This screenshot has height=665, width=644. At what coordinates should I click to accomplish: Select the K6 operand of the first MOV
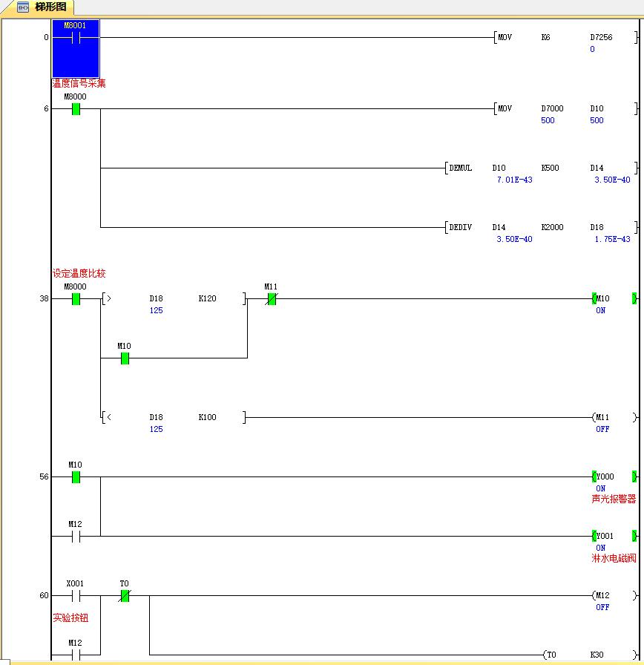pyautogui.click(x=545, y=37)
